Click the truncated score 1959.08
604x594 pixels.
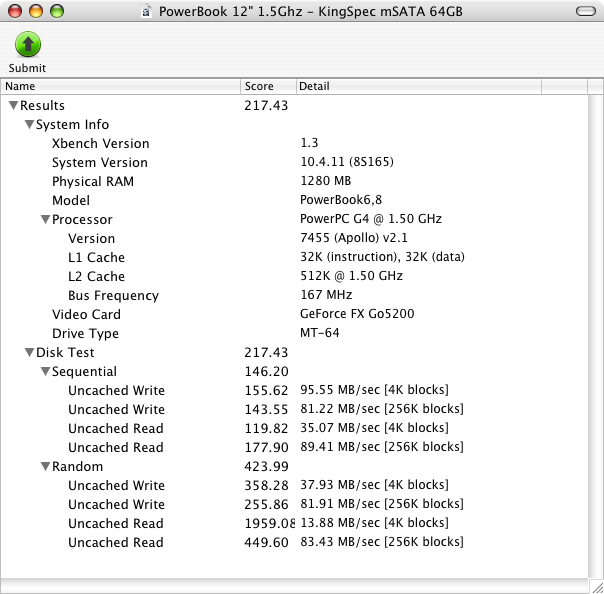click(270, 523)
